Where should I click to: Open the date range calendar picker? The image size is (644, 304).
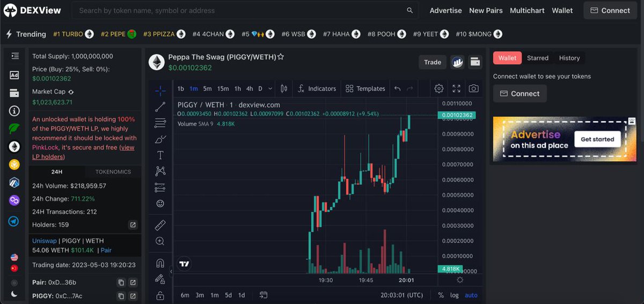pyautogui.click(x=264, y=295)
